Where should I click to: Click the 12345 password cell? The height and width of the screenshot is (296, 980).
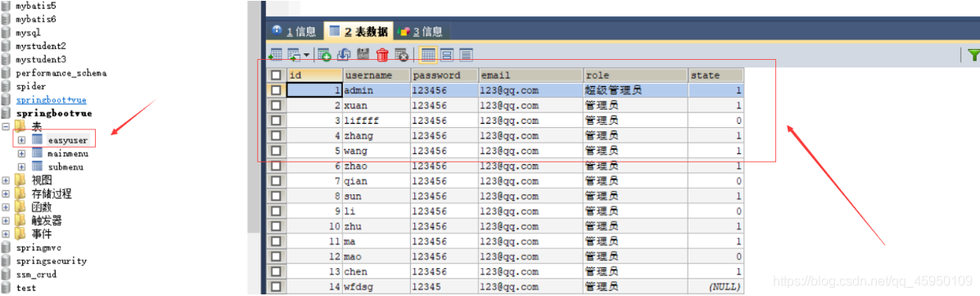445,287
